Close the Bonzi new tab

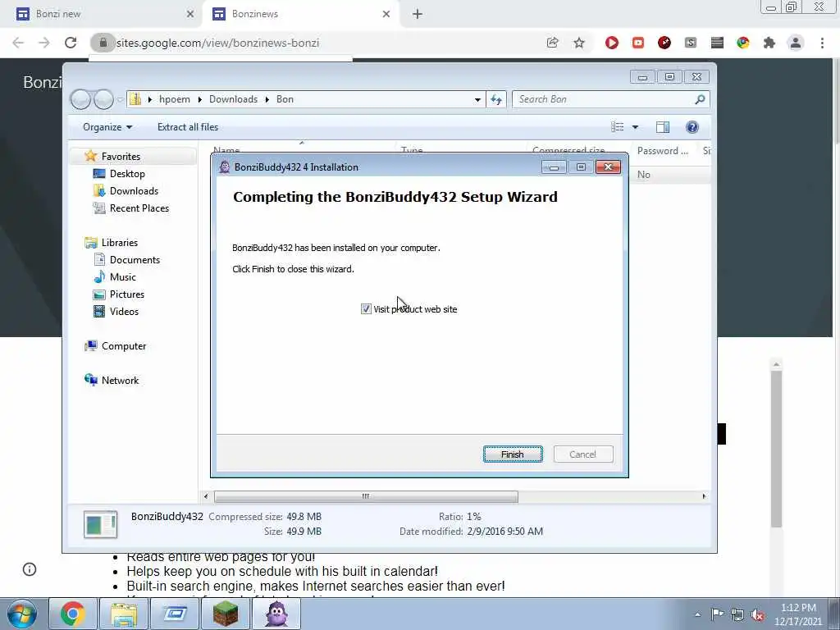point(190,14)
